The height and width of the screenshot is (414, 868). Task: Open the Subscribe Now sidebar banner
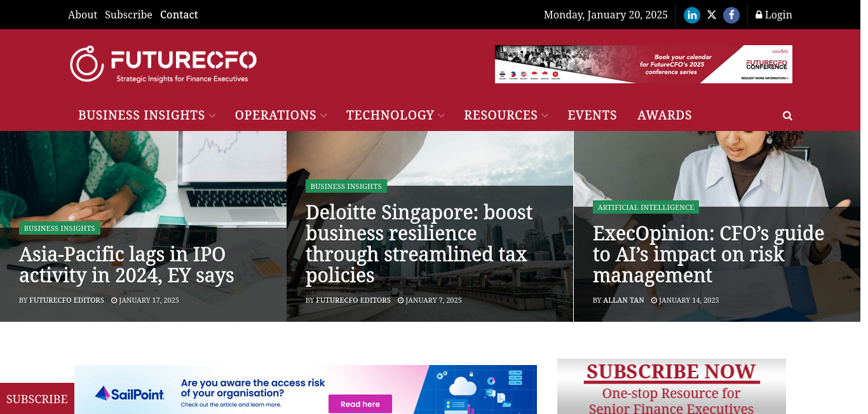672,387
